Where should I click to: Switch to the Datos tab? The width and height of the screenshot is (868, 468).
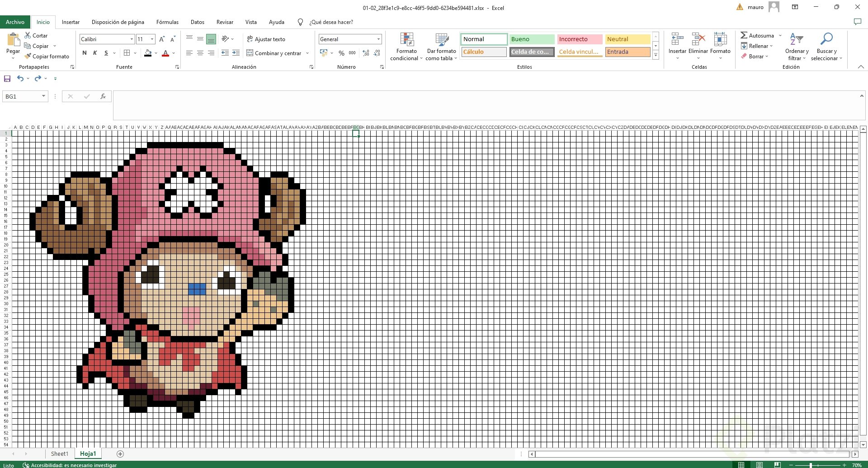click(x=197, y=22)
